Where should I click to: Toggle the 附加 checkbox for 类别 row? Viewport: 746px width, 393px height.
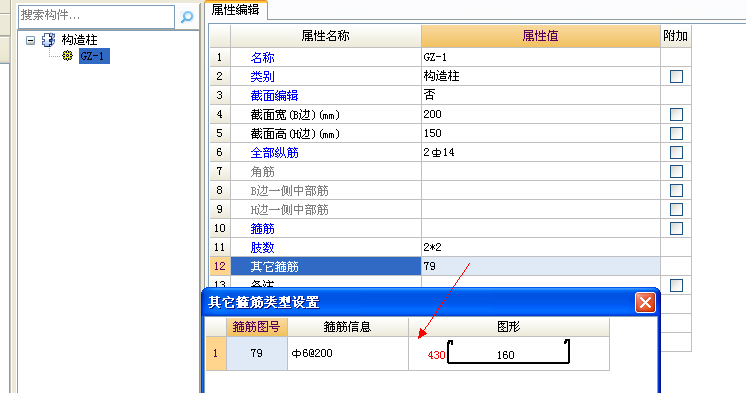click(x=676, y=76)
